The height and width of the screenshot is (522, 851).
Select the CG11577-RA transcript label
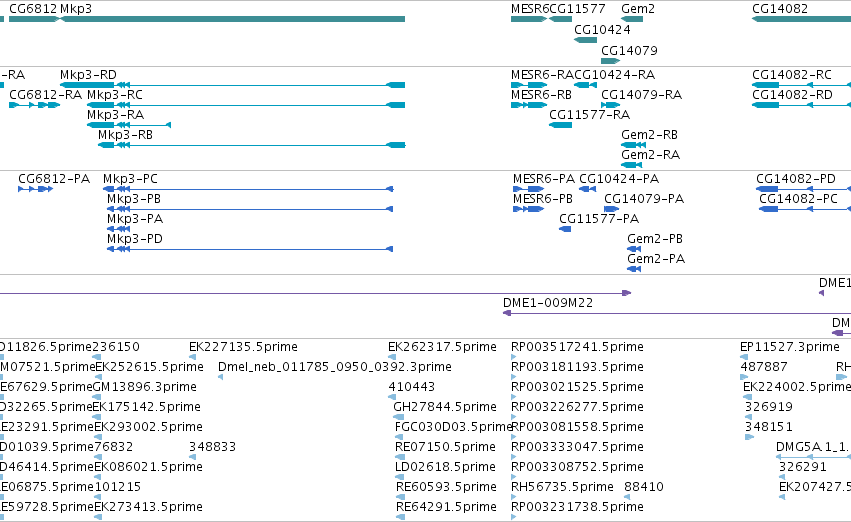click(x=589, y=115)
